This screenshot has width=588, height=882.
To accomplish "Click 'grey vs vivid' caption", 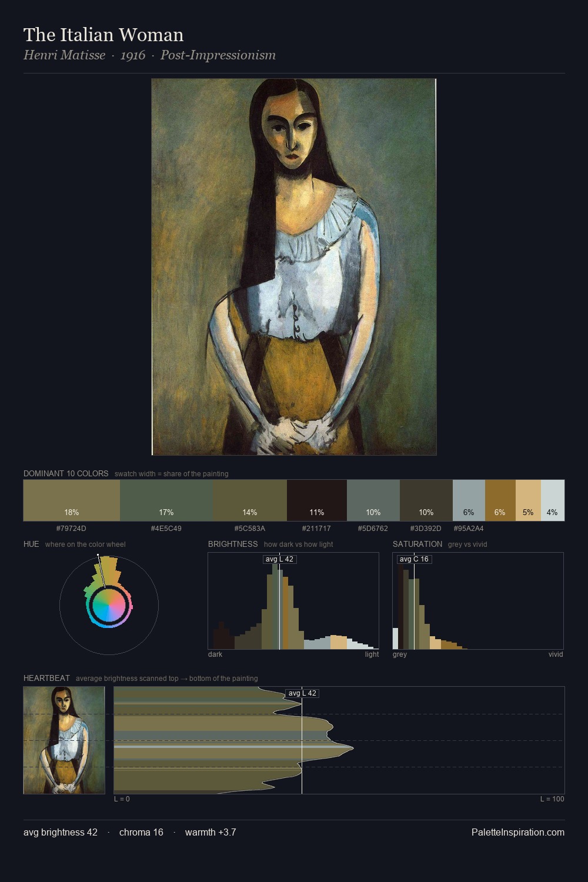I will coord(467,544).
